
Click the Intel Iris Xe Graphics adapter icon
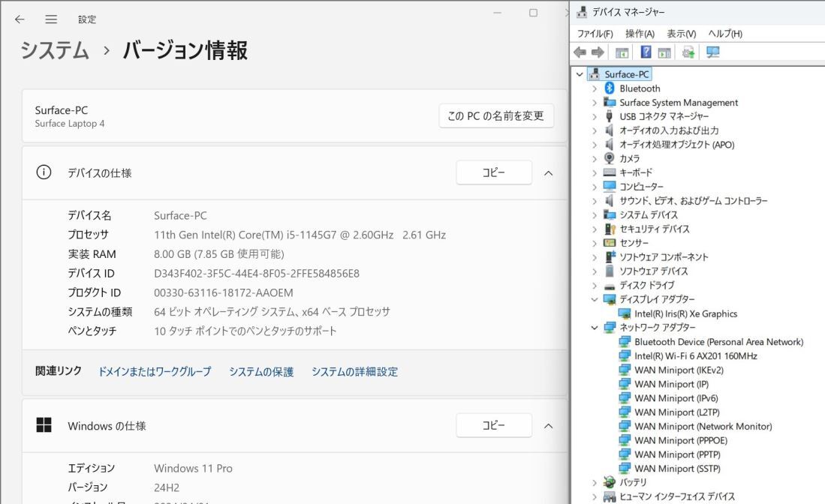click(625, 313)
